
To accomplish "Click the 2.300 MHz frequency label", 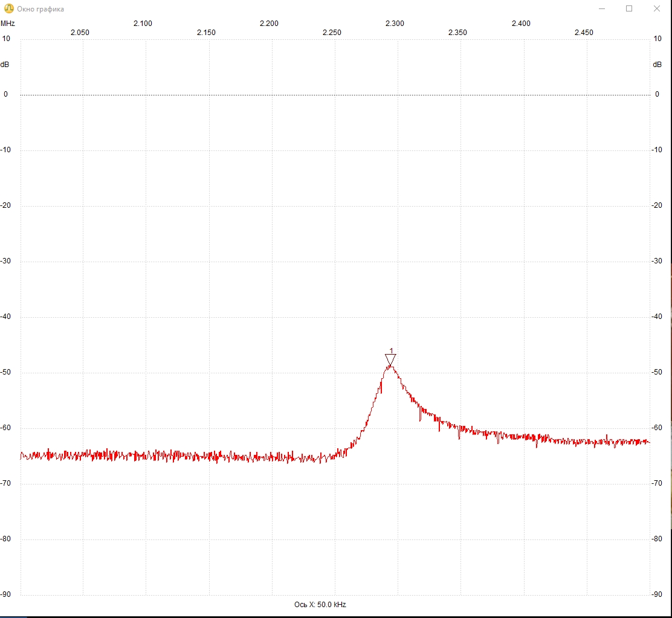I will (395, 24).
